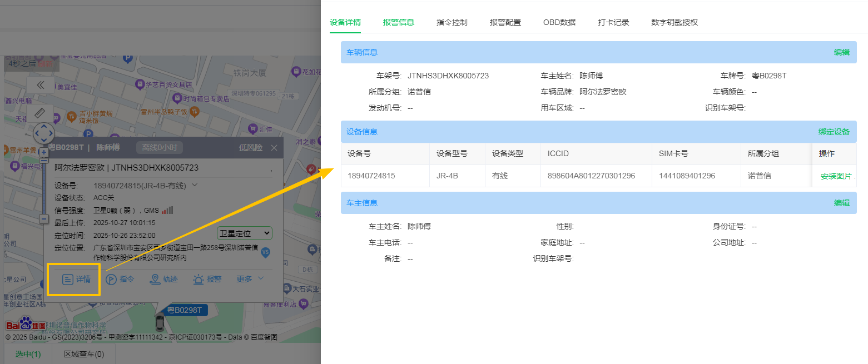Select the 区域查车(0) bottom tab
This screenshot has width=868, height=364.
84,354
